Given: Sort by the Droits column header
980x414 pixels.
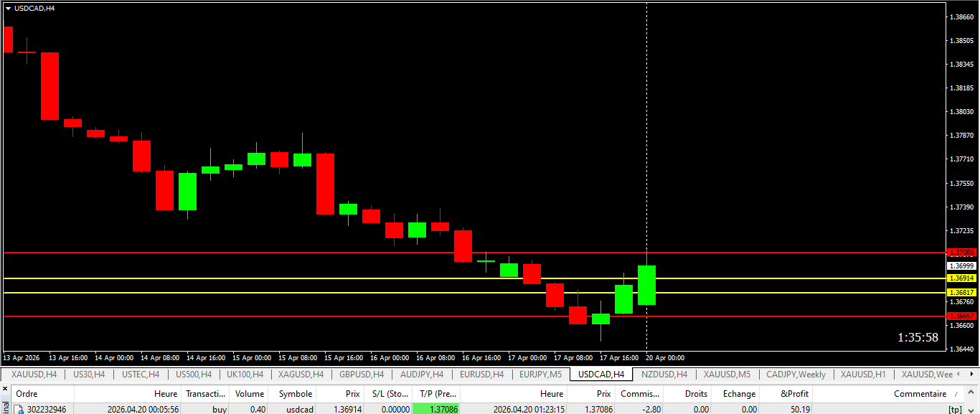Looking at the screenshot, I should 689,393.
